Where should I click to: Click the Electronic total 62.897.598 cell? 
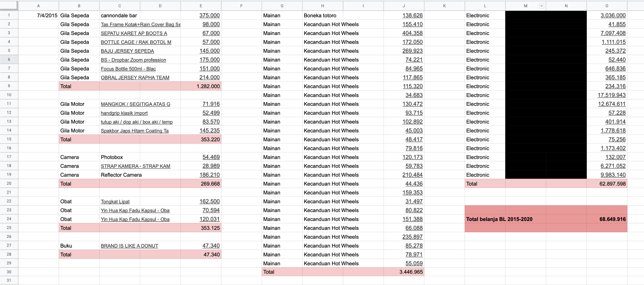pos(612,184)
